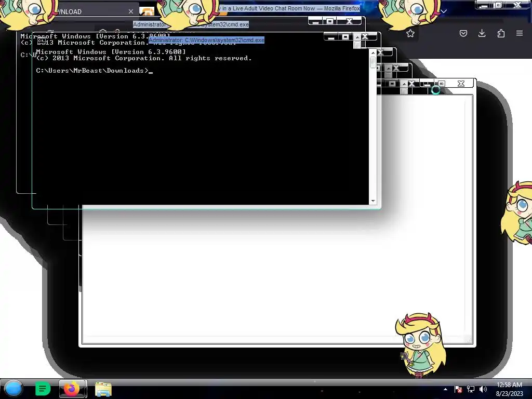The image size is (532, 399).
Task: Open the front cmd window system menu icon
Action: [42, 41]
